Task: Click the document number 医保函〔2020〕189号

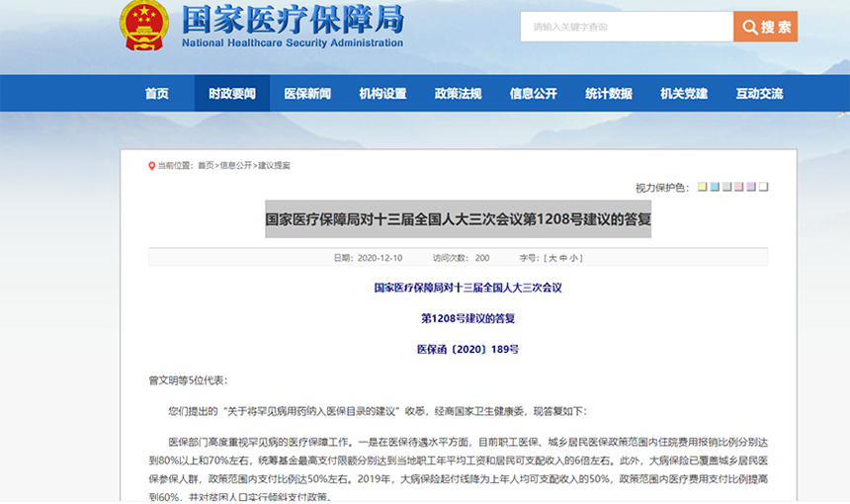Action: pyautogui.click(x=467, y=350)
